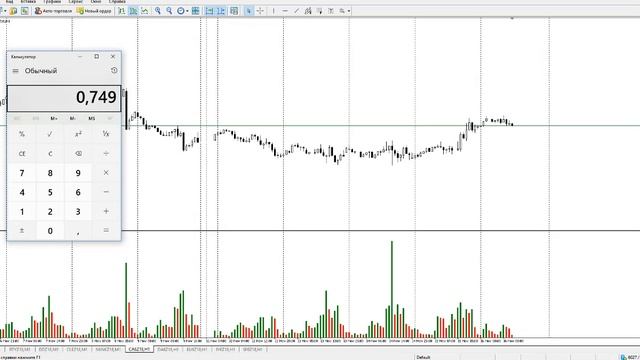Image resolution: width=640 pixels, height=360 pixels.
Task: Click calculator digit 6
Action: coord(78,192)
